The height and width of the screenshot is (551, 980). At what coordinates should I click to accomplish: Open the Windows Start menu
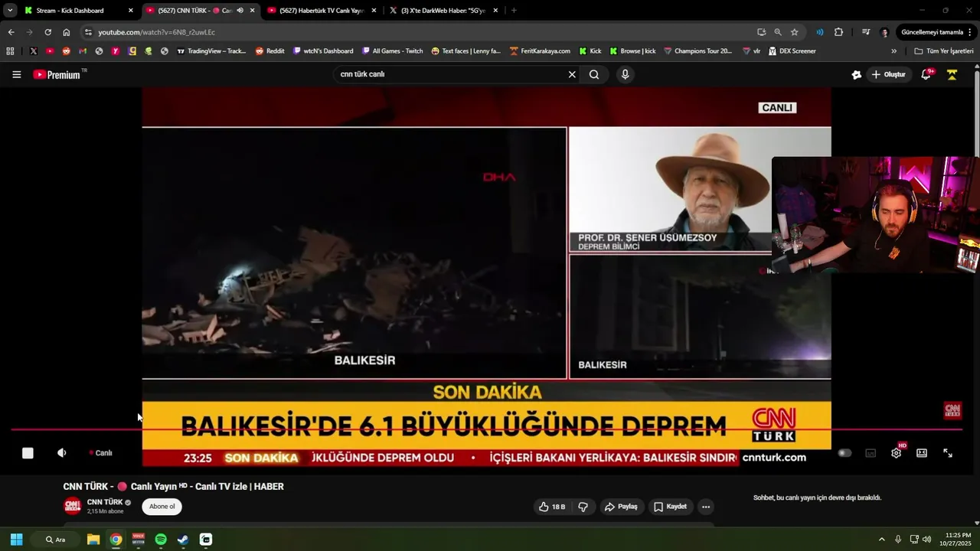click(16, 540)
